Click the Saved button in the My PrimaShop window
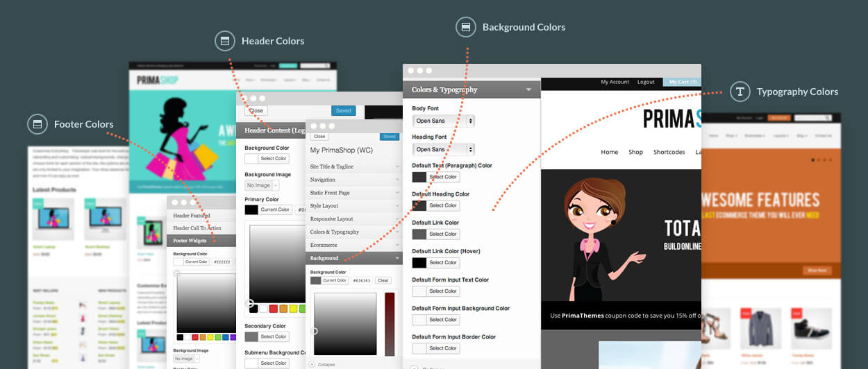The height and width of the screenshot is (369, 868). [x=390, y=137]
